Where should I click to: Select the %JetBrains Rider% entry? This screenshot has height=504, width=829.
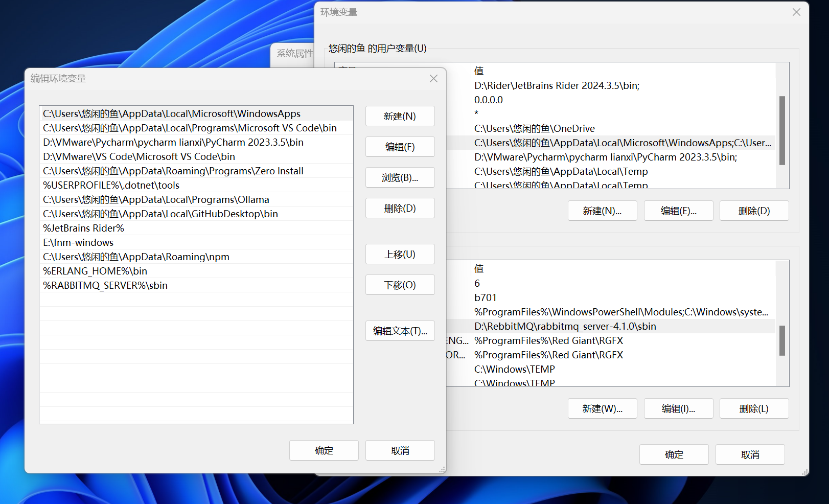(x=196, y=228)
